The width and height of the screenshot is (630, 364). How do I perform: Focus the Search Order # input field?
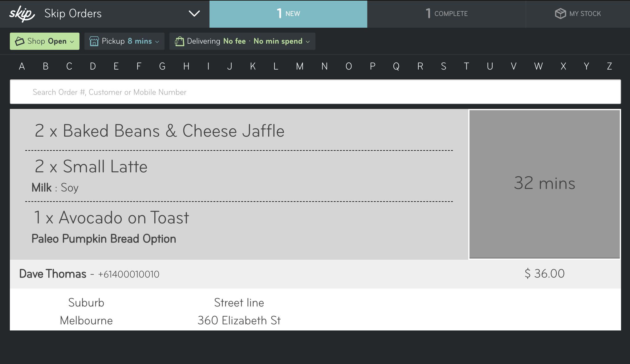pyautogui.click(x=315, y=92)
